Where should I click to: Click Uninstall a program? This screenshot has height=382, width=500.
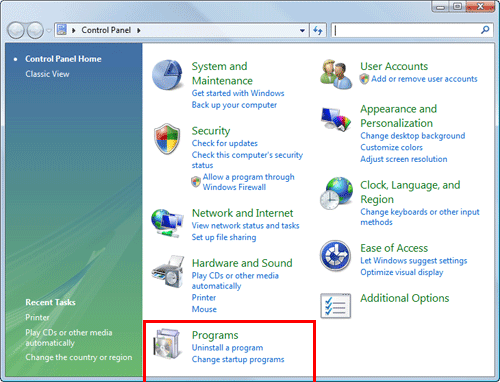pos(227,348)
